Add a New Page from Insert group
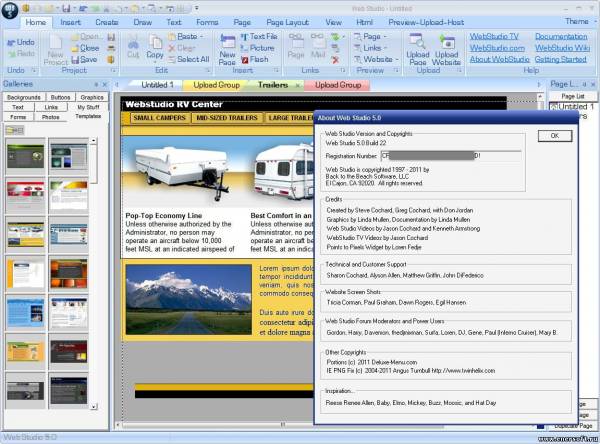Screen dimensions: 600x444 [227, 50]
